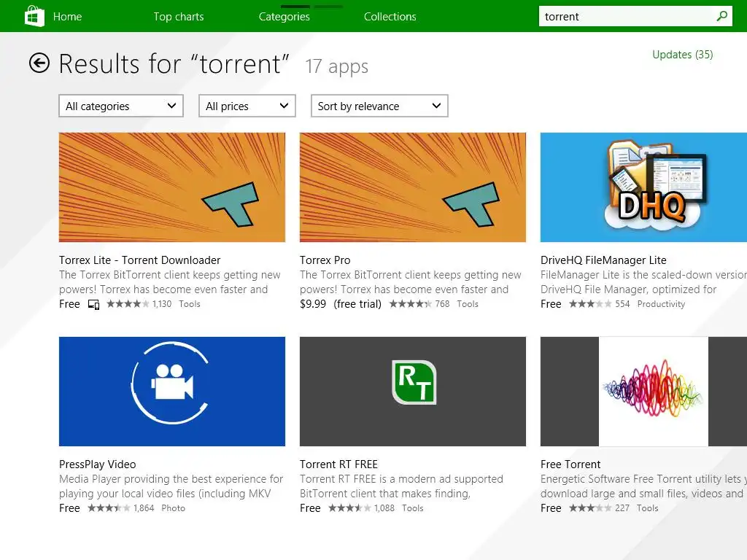Expand the Sort by relevance dropdown
Viewport: 747px width, 560px height.
(379, 106)
